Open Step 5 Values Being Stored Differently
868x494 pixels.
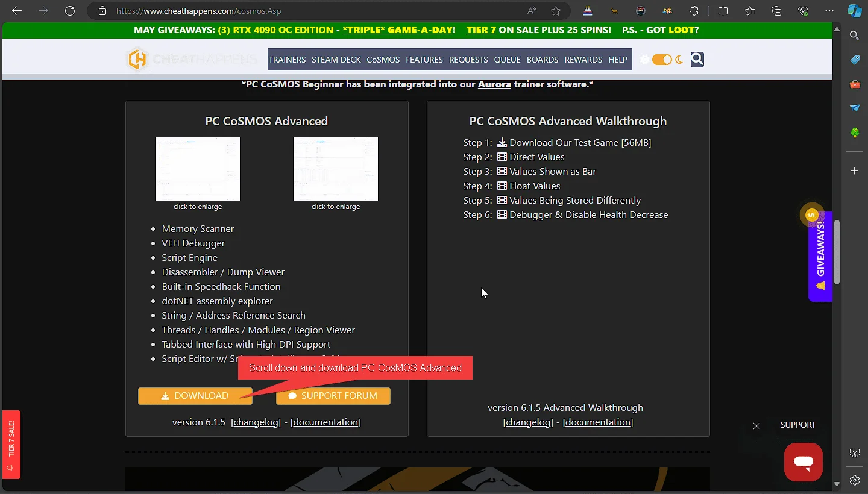point(568,201)
